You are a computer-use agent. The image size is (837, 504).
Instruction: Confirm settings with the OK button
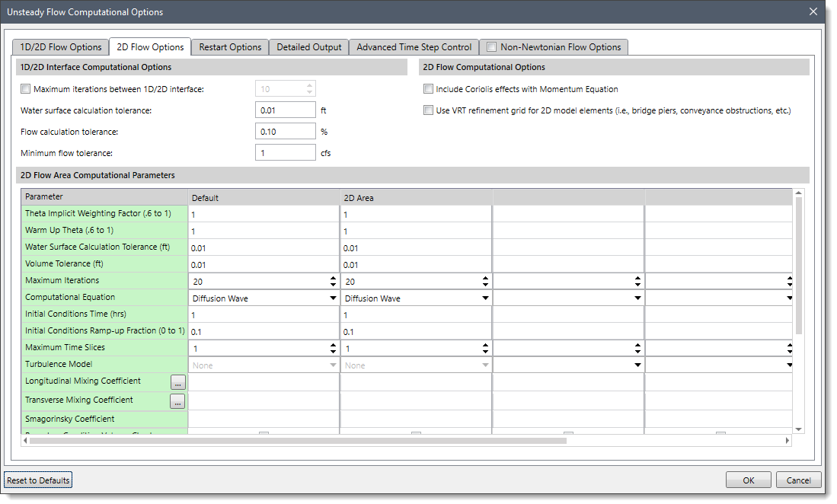748,480
